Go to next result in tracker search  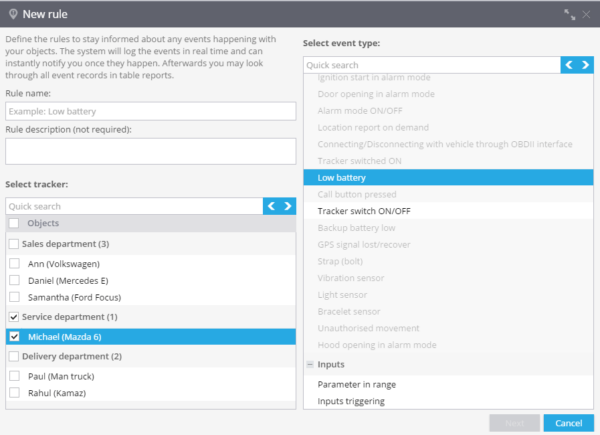coord(288,206)
